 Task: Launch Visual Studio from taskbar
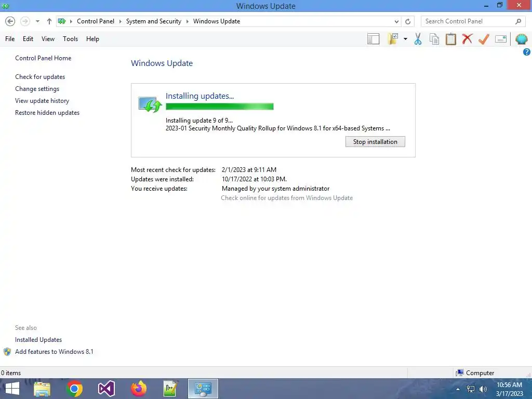tap(106, 389)
